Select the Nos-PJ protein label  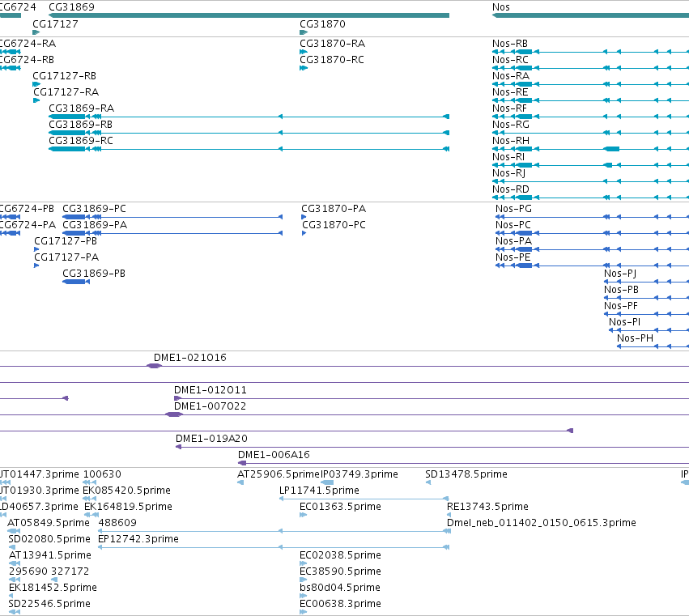coord(620,274)
